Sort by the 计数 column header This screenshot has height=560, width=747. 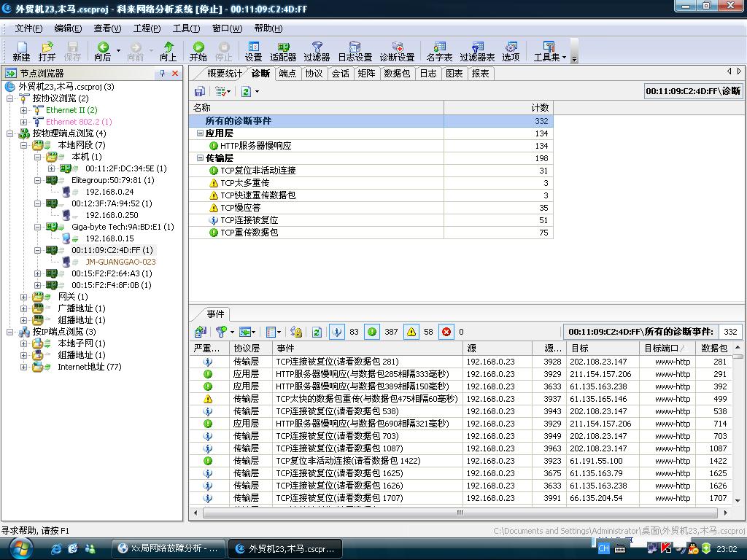tap(498, 107)
